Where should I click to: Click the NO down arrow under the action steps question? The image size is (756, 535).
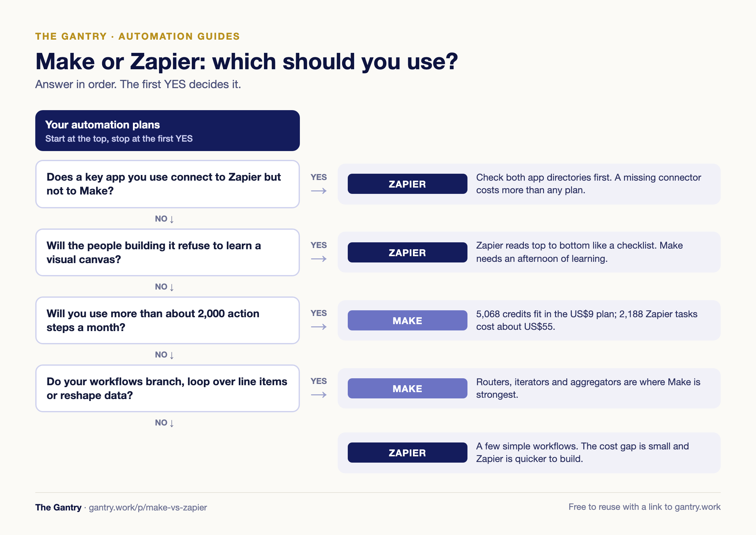click(x=164, y=355)
